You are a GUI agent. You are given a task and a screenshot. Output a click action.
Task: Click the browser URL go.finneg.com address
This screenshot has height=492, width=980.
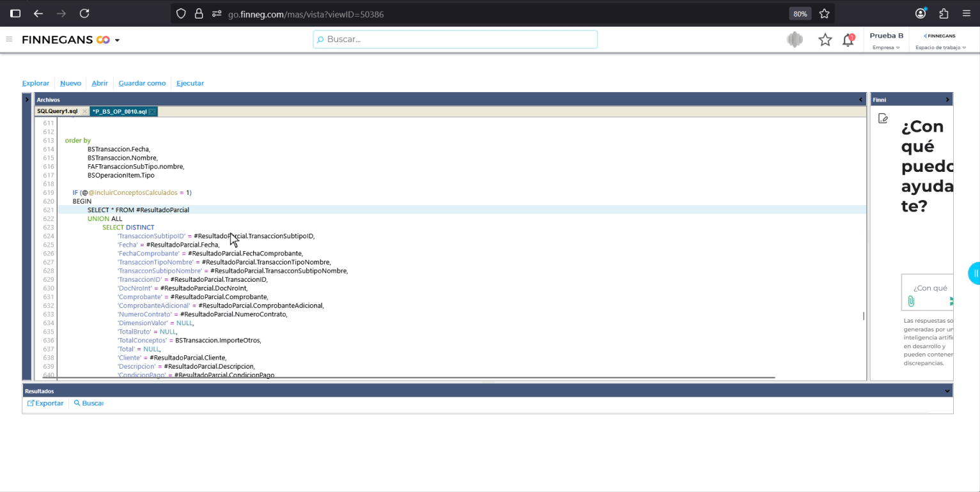[x=306, y=14]
